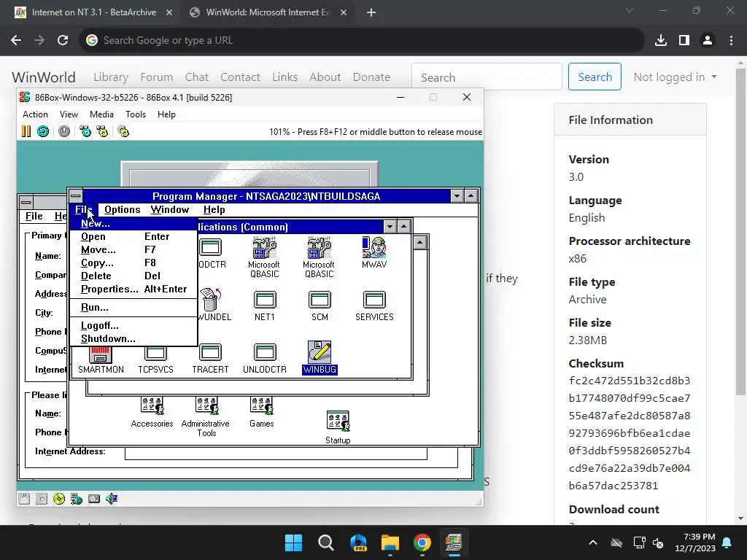The height and width of the screenshot is (560, 747).
Task: Select the SMARTMON program icon
Action: click(101, 359)
